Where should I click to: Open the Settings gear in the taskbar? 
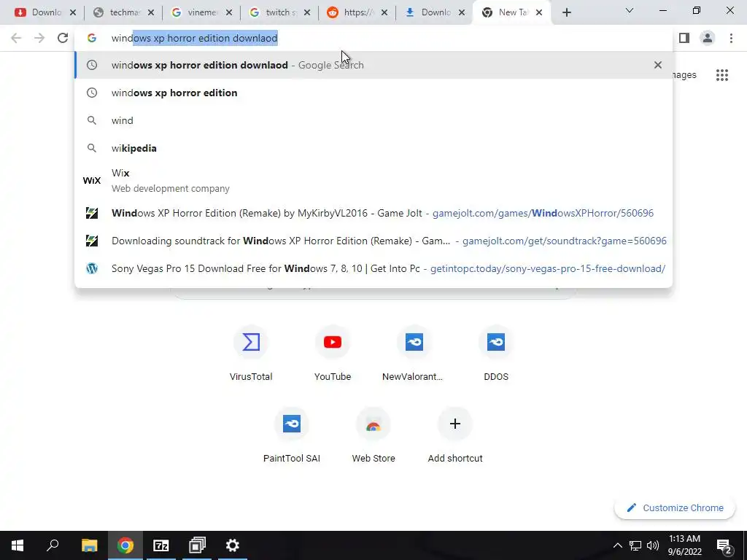[233, 545]
